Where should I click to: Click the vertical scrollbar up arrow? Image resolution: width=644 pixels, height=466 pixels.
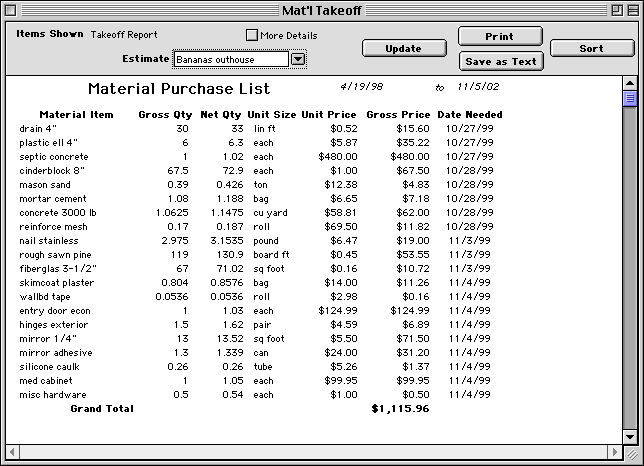(630, 82)
